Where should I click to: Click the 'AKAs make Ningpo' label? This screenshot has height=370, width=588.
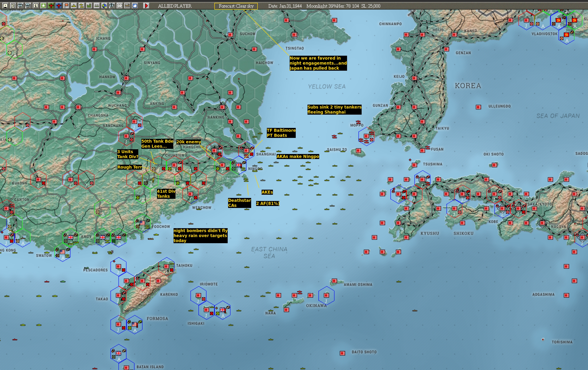click(x=297, y=157)
